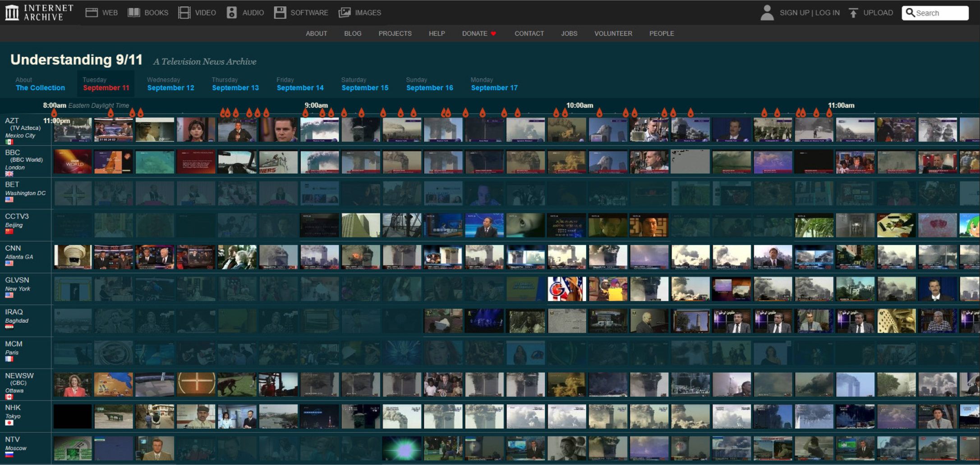The height and width of the screenshot is (465, 980).
Task: Open the Audio speaker icon
Action: pyautogui.click(x=231, y=13)
